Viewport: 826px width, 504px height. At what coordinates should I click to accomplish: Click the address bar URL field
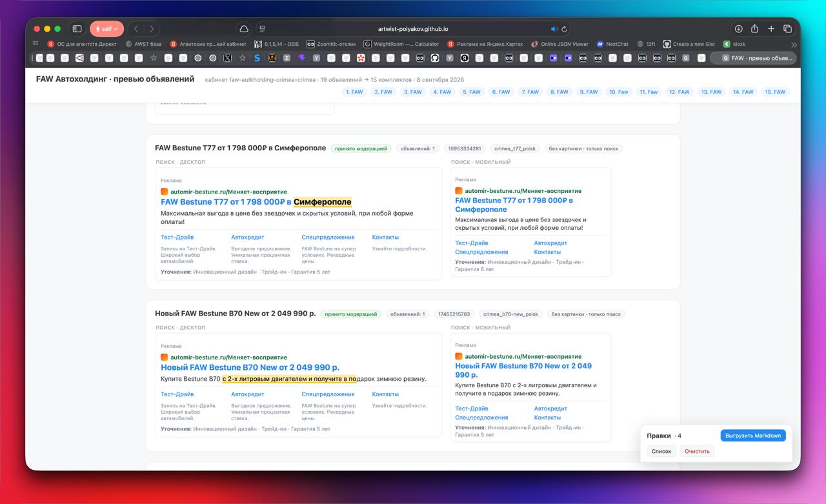[x=413, y=29]
